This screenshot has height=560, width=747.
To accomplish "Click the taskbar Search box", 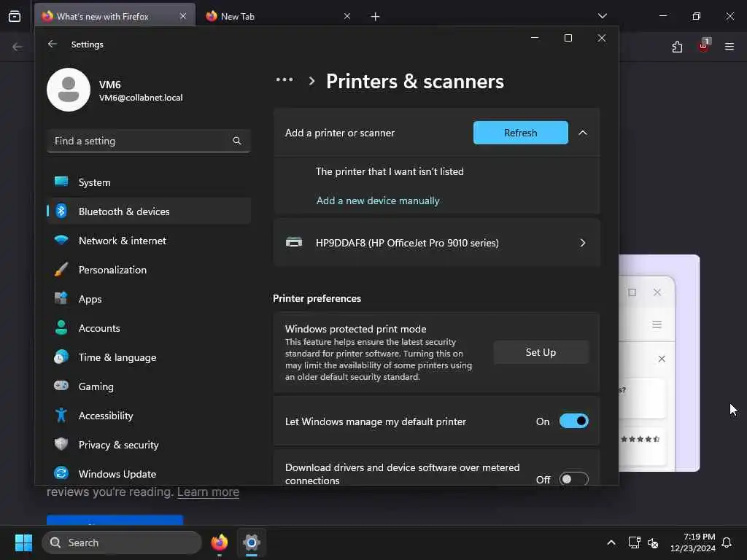I will (x=122, y=542).
